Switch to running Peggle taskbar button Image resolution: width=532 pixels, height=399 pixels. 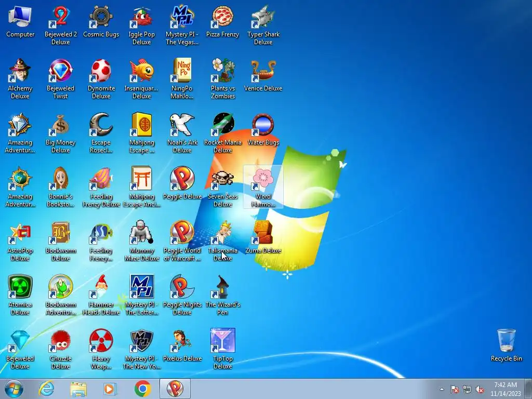175,389
